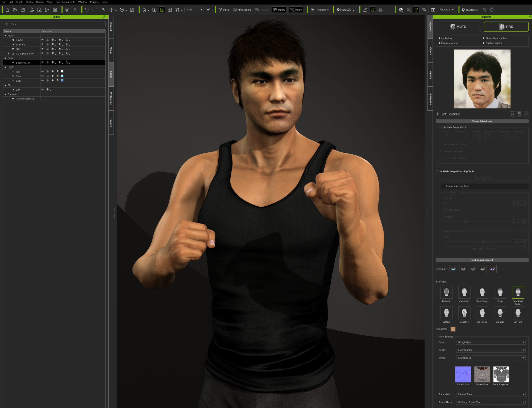Toggle the lock icon for Side light

point(48,76)
